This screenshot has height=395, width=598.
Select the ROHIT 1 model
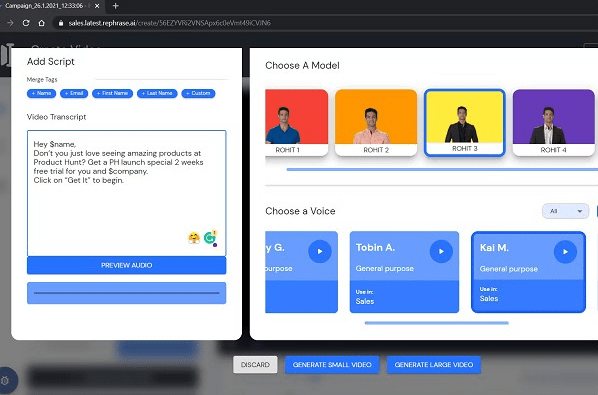296,122
